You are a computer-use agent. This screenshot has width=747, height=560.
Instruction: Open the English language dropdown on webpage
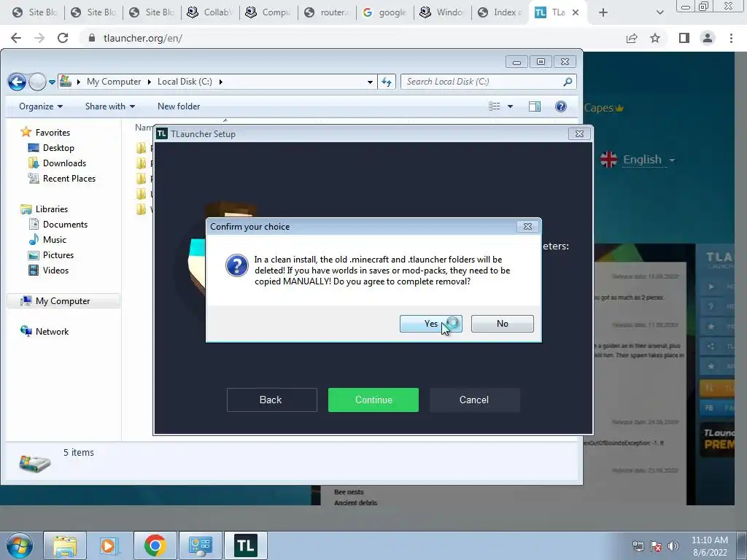click(638, 160)
